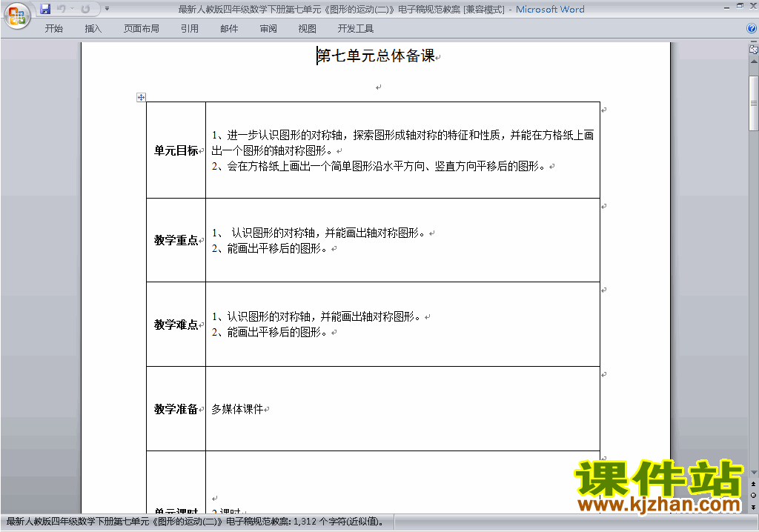759x532 pixels.
Task: Click the heading 第七单元总体备课
Action: coord(376,56)
